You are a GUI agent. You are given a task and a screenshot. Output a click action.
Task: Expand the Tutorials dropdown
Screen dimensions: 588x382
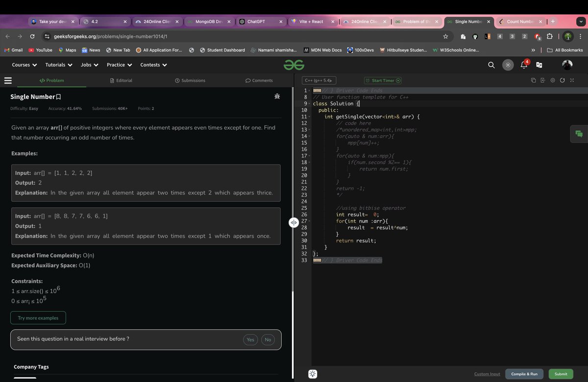59,65
